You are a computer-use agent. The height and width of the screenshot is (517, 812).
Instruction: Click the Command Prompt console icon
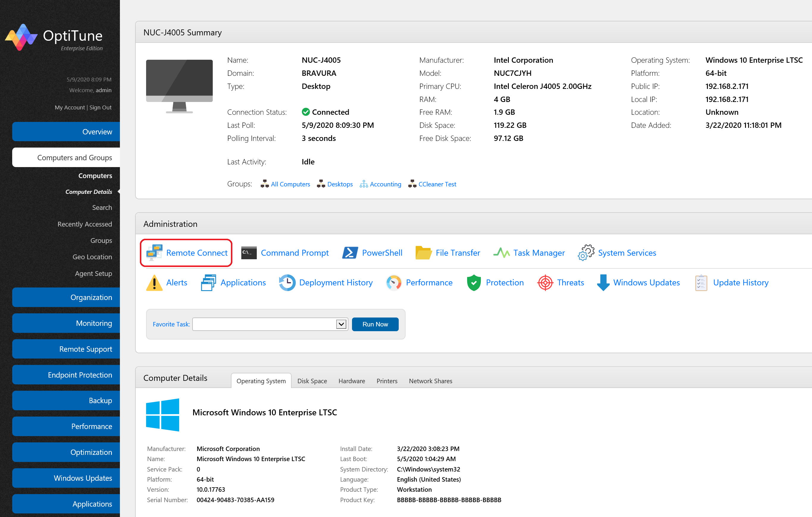pyautogui.click(x=249, y=253)
